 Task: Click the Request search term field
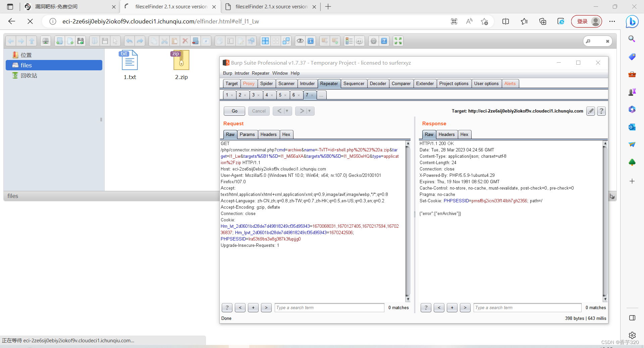[x=329, y=307]
